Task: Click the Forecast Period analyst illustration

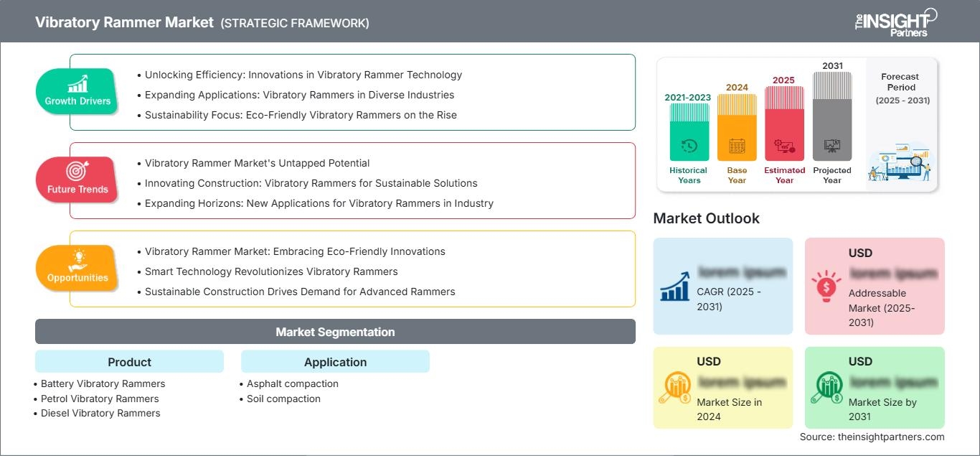Action: [x=900, y=162]
